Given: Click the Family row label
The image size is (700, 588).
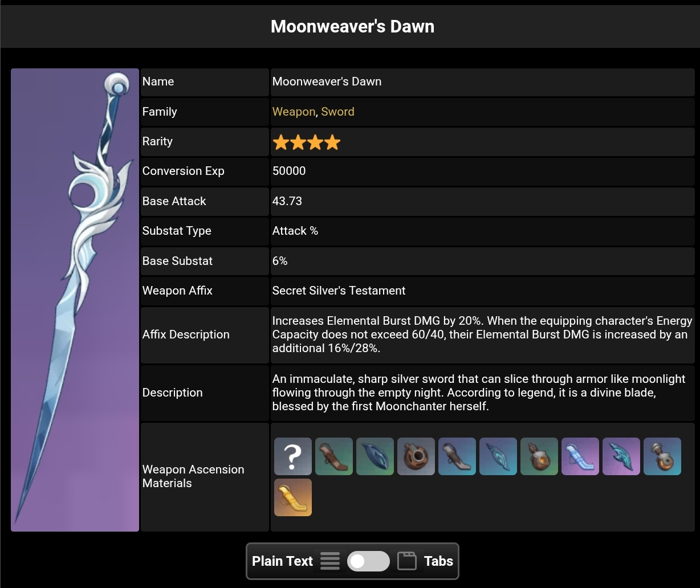Looking at the screenshot, I should [160, 112].
